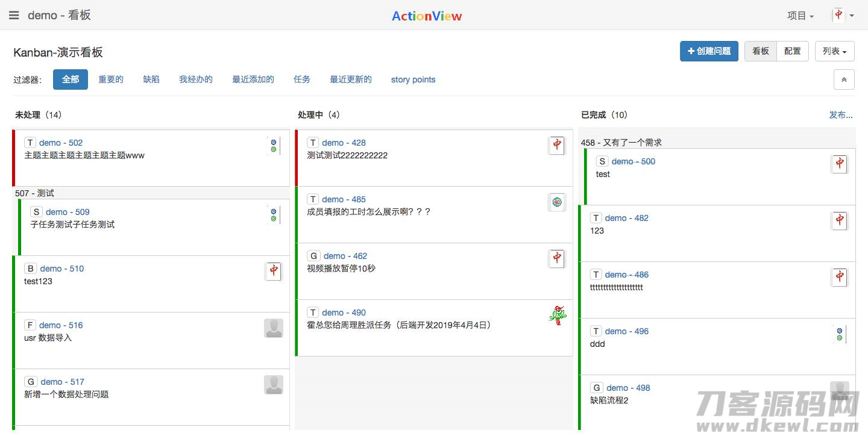Screen dimensions: 868x436
Task: Click mahjong avatar on demo - 428 card
Action: [557, 146]
